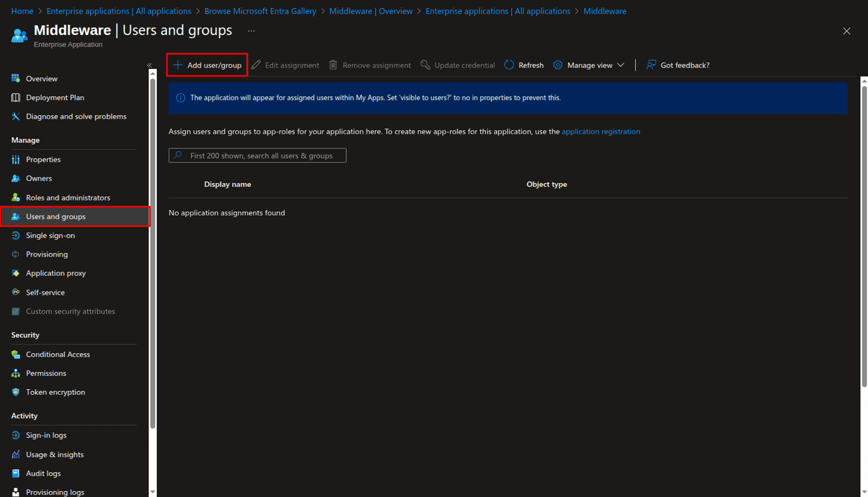This screenshot has height=497, width=868.
Task: Click the users and groups search field
Action: point(257,155)
